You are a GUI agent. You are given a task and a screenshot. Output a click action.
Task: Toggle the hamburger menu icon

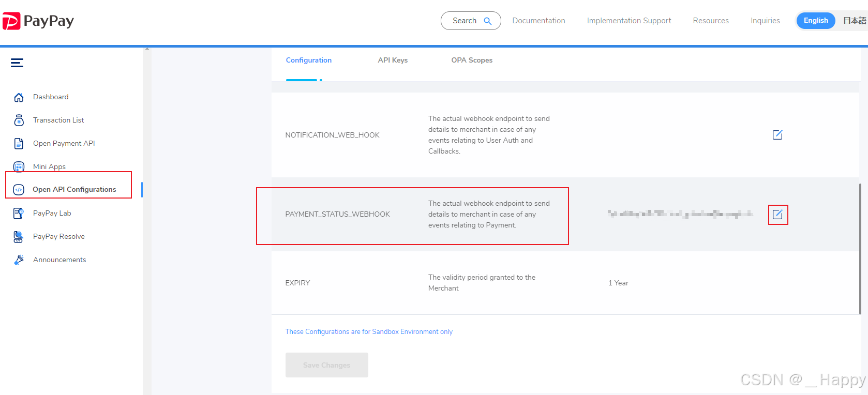coord(17,63)
